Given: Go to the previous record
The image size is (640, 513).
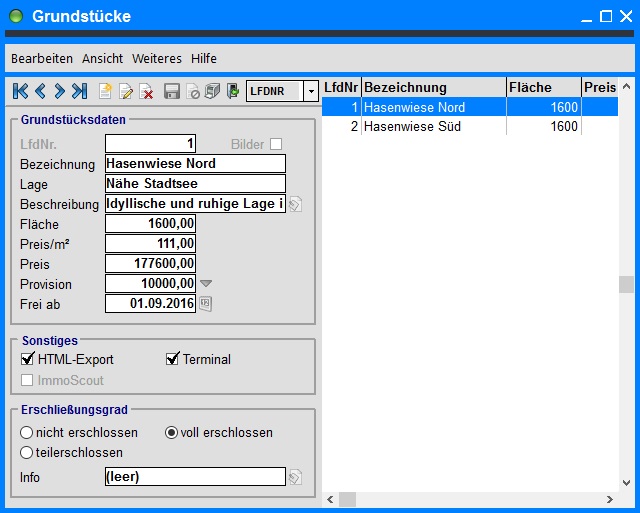Looking at the screenshot, I should click(40, 91).
